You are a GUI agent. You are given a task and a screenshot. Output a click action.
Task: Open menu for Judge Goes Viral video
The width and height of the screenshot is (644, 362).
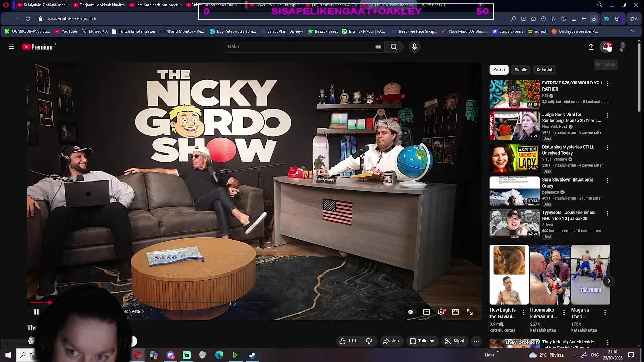coord(608,115)
